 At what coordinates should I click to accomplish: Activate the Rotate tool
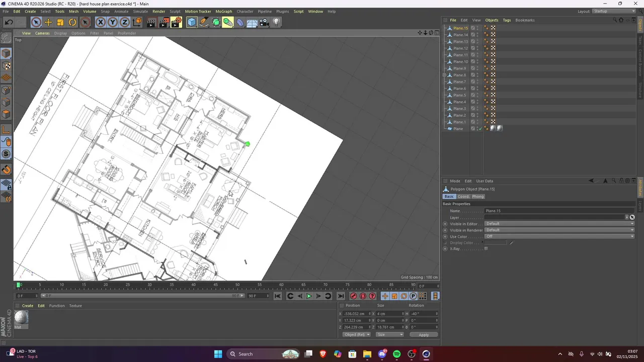pos(72,22)
